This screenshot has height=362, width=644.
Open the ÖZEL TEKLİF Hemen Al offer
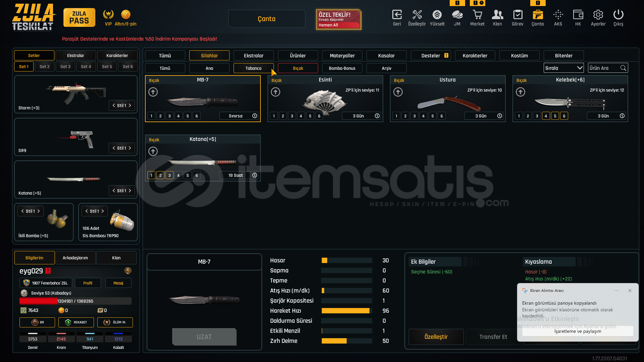coord(339,19)
